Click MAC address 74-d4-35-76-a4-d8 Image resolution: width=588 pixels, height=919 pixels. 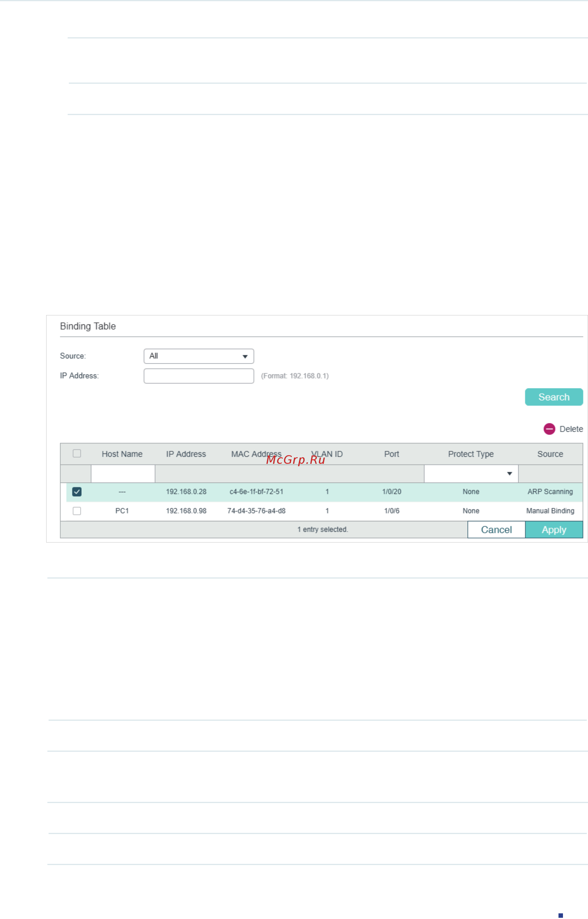point(256,510)
